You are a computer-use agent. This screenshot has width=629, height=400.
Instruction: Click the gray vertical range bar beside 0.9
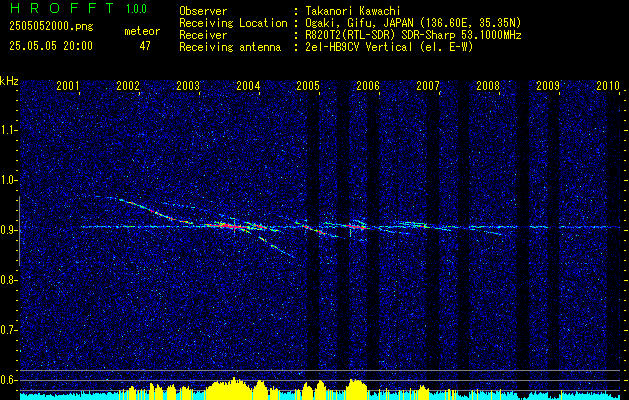19,231
